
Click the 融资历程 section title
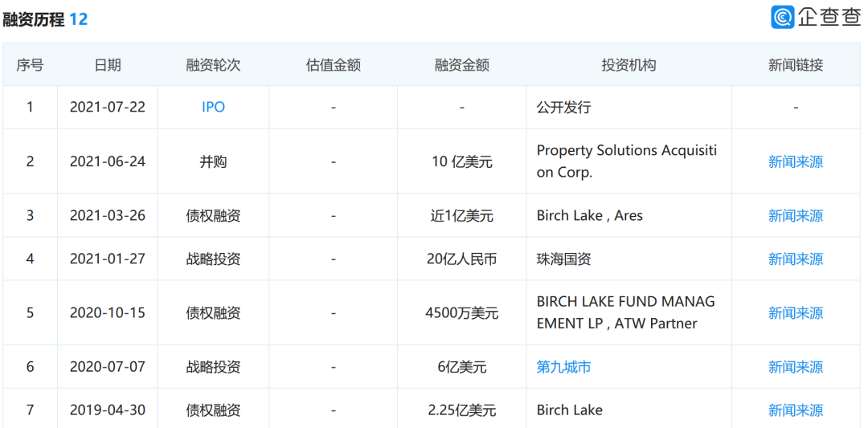tap(34, 19)
